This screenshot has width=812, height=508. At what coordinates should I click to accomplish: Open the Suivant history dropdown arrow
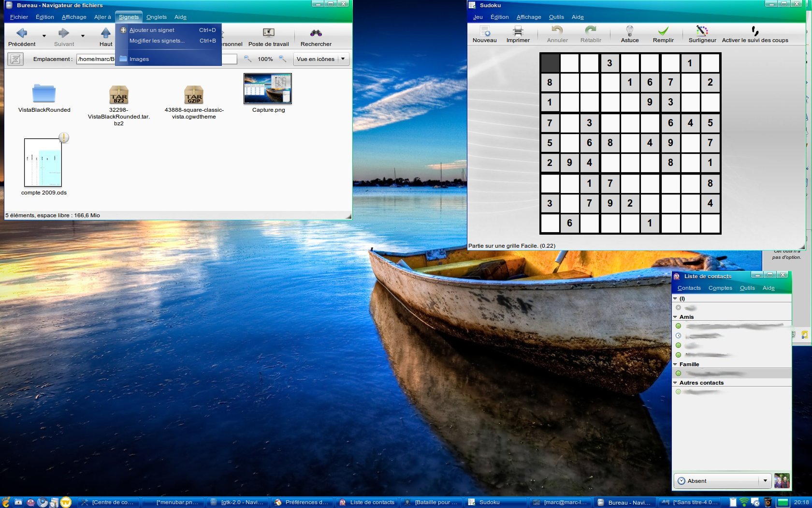83,36
